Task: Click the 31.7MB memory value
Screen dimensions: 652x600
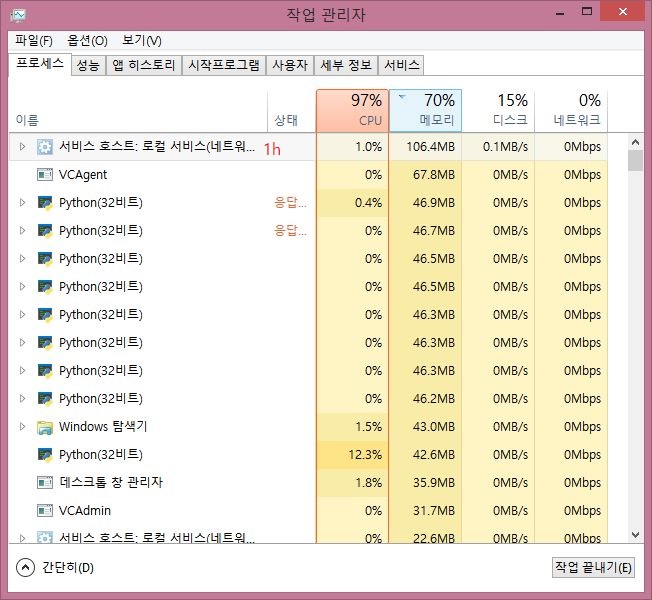Action: point(434,511)
